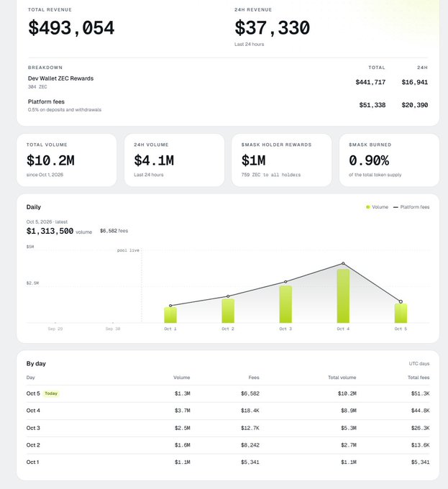Screen dimensions: 448x489
Task: Click the $20,390 platform fees 24H value
Action: (x=415, y=105)
